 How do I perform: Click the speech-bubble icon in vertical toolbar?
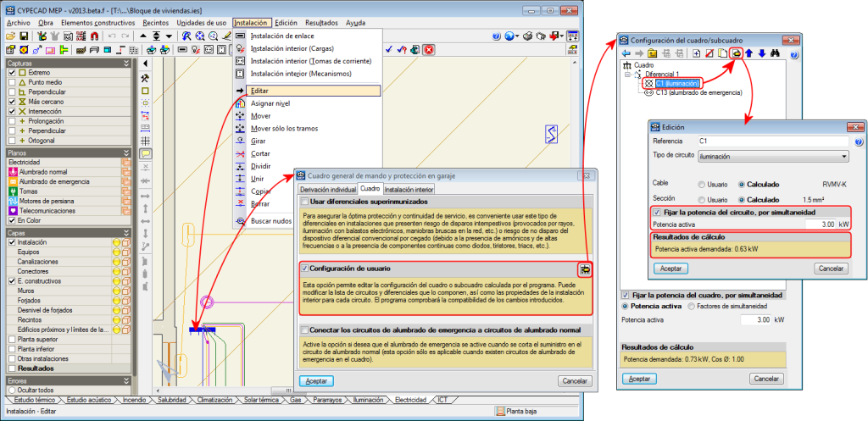pos(146,154)
